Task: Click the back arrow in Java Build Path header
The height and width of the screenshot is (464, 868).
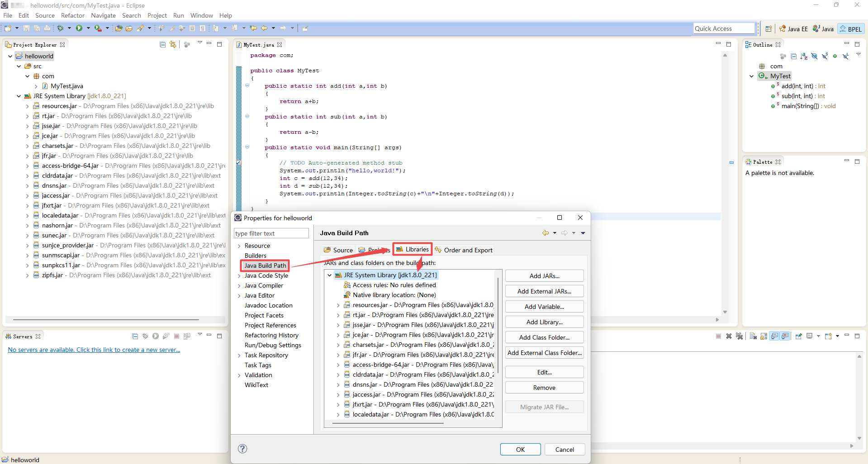Action: click(x=545, y=233)
